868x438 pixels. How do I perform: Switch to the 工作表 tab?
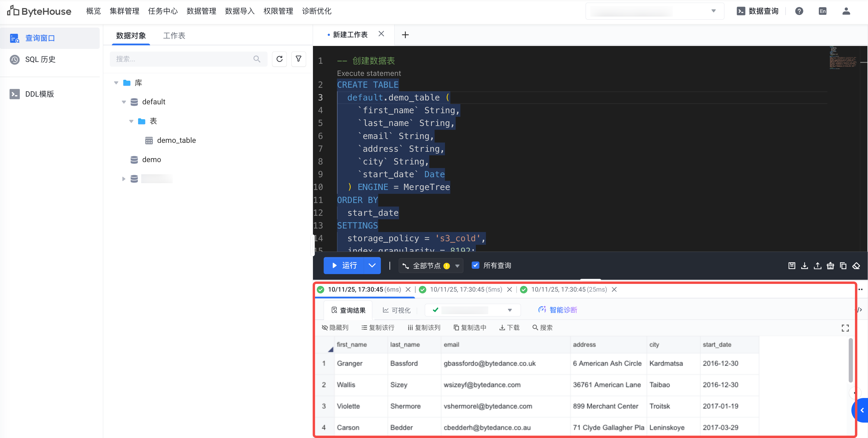coord(174,36)
